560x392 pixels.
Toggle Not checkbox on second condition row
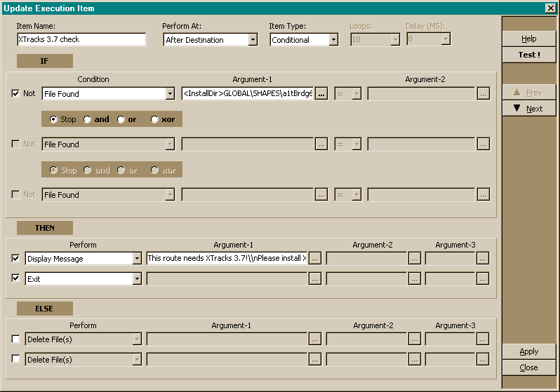tap(15, 144)
